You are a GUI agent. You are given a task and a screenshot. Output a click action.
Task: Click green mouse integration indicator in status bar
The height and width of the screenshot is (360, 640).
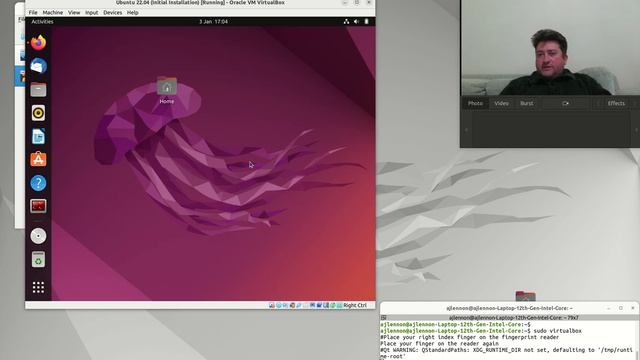pos(333,305)
